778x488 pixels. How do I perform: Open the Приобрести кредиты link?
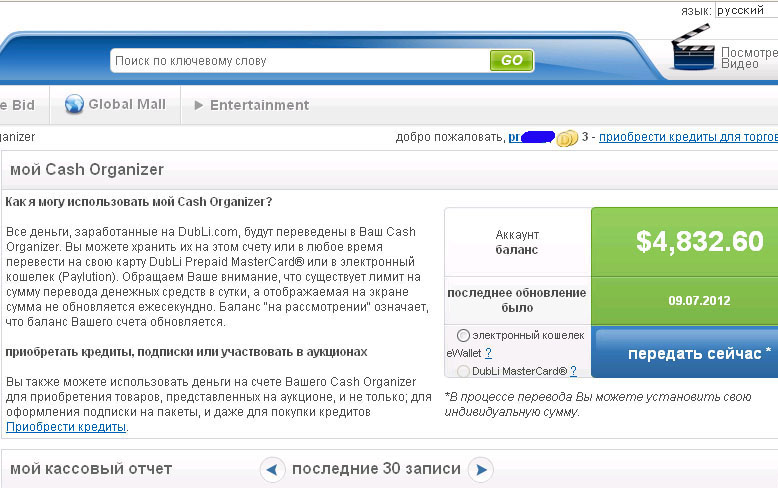pos(66,427)
